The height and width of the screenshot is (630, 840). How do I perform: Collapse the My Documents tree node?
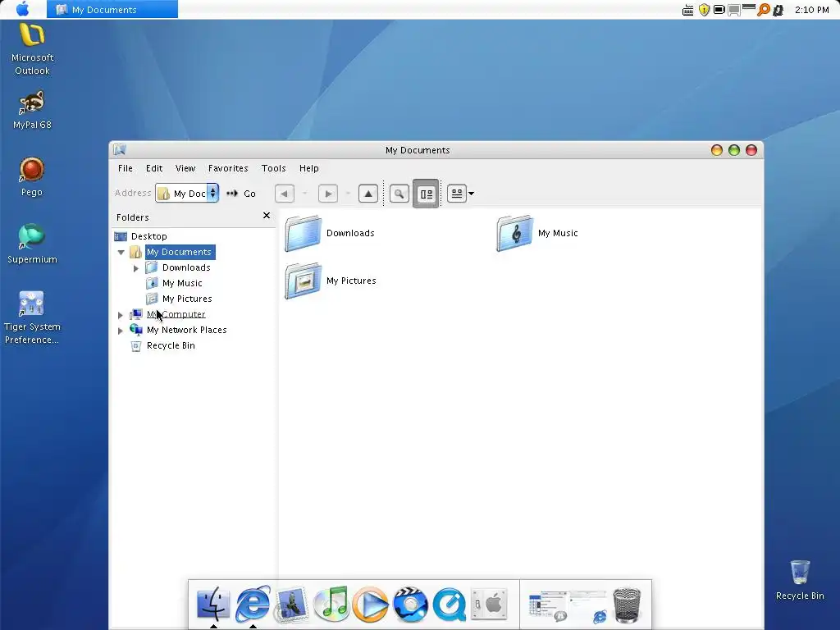coord(121,253)
